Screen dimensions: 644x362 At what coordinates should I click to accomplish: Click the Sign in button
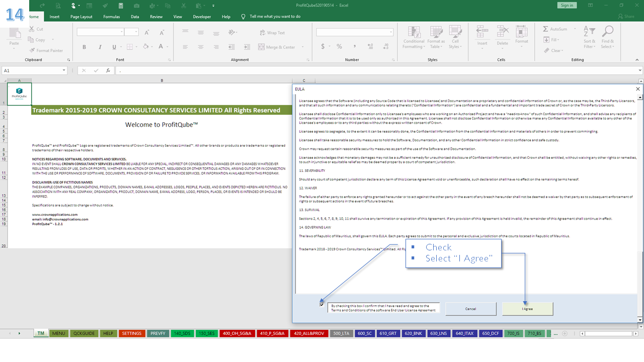pyautogui.click(x=567, y=5)
